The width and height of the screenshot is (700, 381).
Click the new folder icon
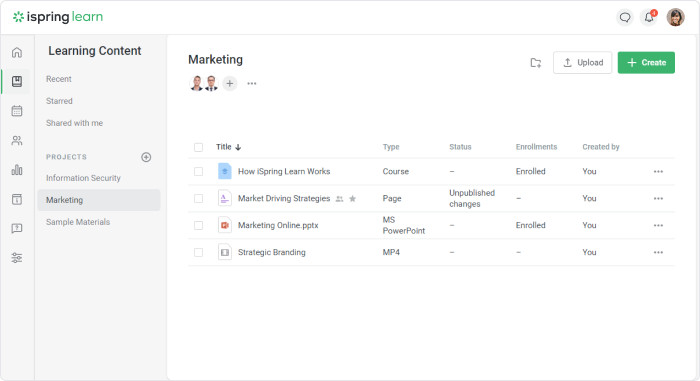[536, 63]
